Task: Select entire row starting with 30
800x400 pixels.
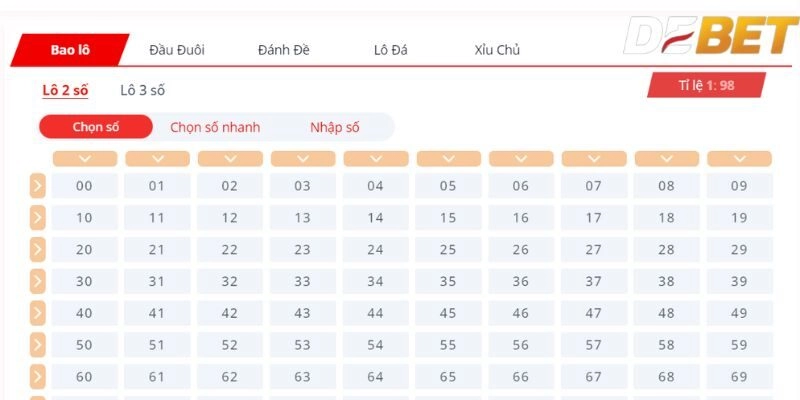Action: click(x=37, y=281)
